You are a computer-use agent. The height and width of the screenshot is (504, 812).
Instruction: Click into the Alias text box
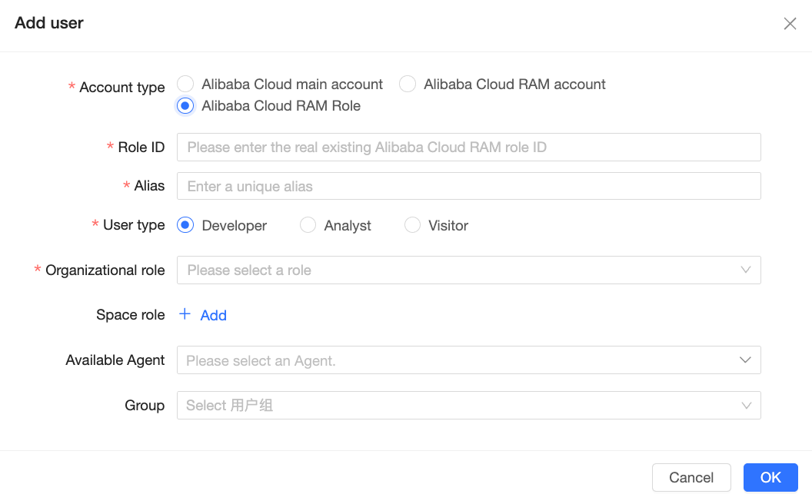coord(468,186)
